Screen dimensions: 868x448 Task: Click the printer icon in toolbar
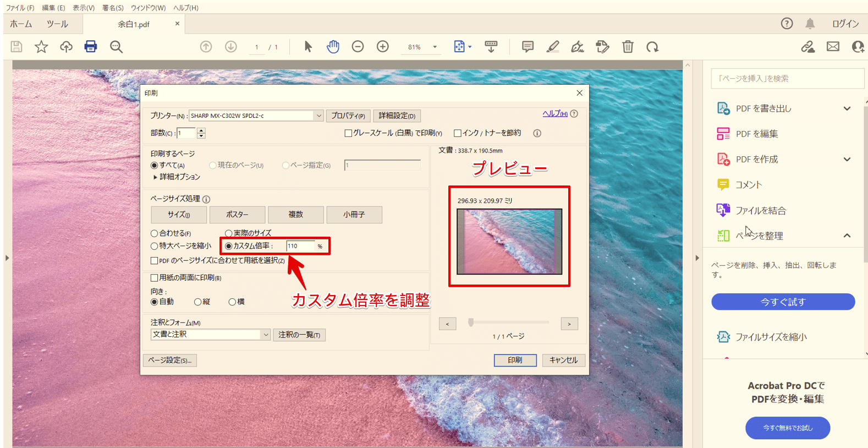click(91, 47)
